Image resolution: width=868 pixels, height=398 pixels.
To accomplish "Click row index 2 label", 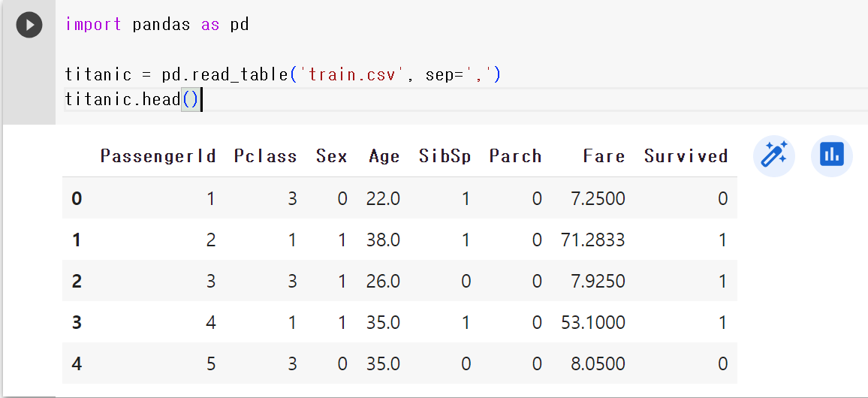I will pos(77,281).
